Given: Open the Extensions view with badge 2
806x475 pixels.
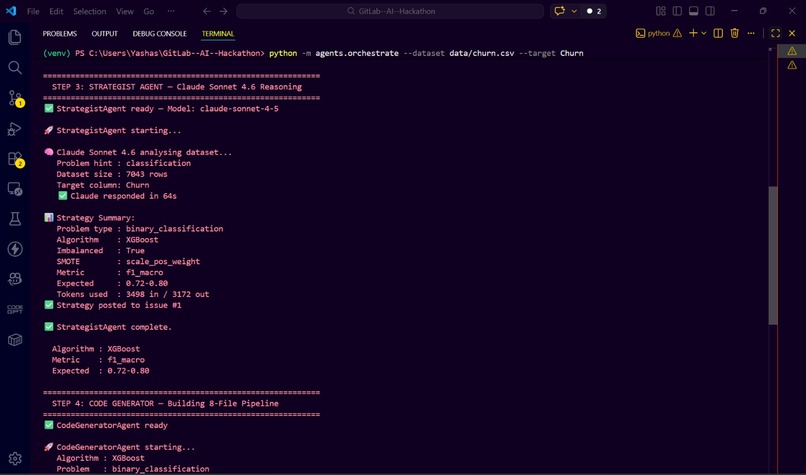Looking at the screenshot, I should [x=15, y=159].
